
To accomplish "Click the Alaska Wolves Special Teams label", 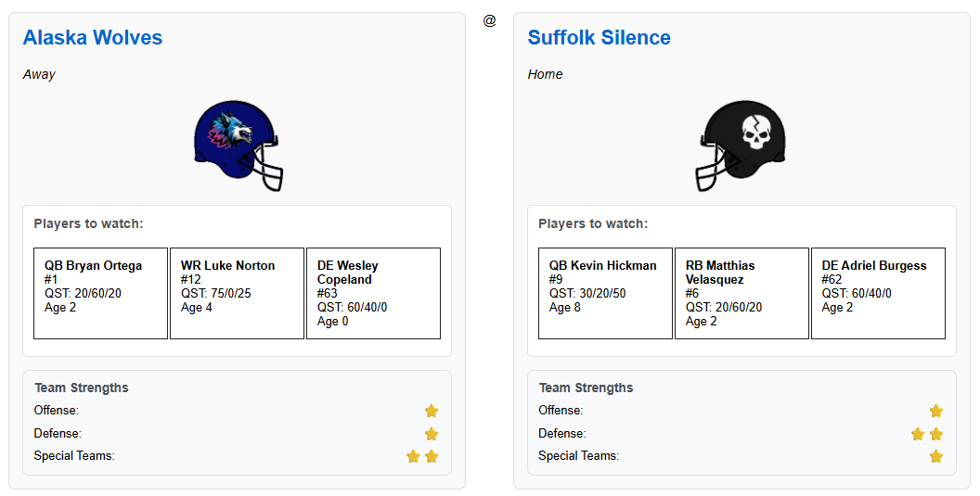I will click(x=74, y=456).
